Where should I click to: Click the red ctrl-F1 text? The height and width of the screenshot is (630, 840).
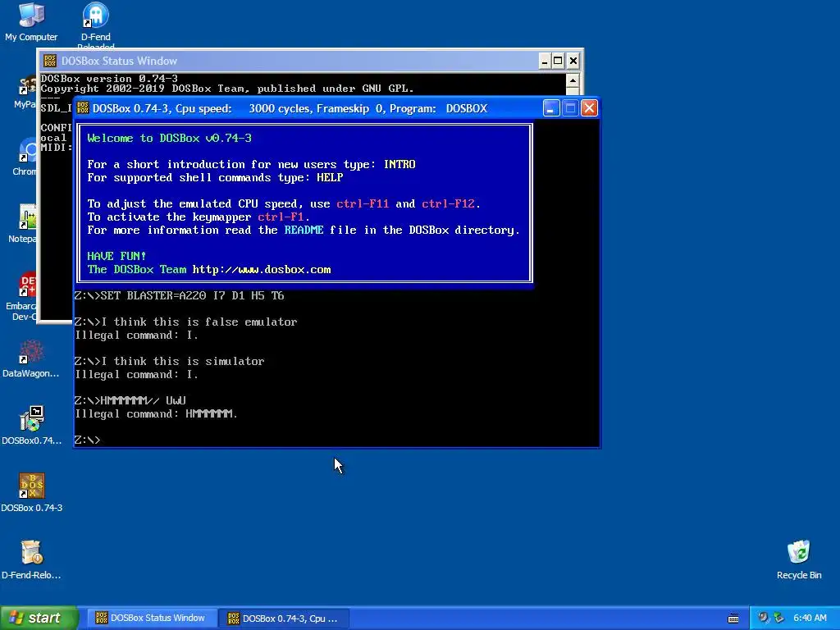pos(281,217)
